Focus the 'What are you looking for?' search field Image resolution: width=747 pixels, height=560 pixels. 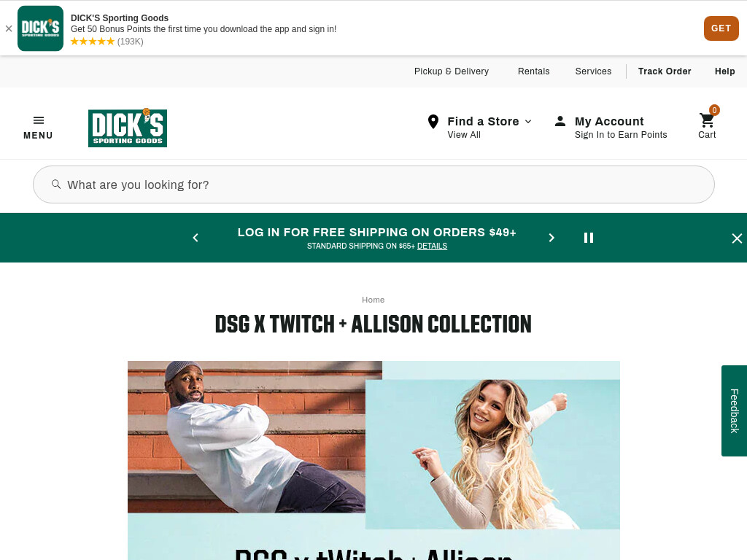(x=373, y=184)
